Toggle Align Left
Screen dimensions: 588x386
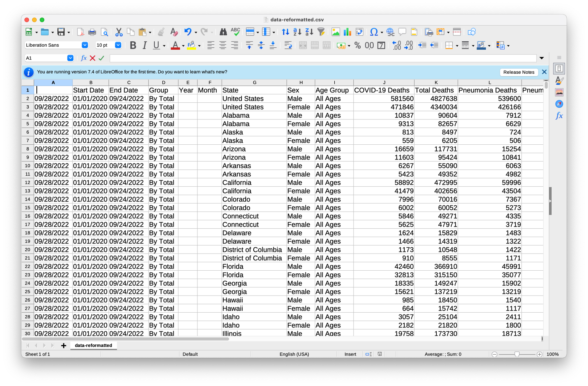(211, 45)
